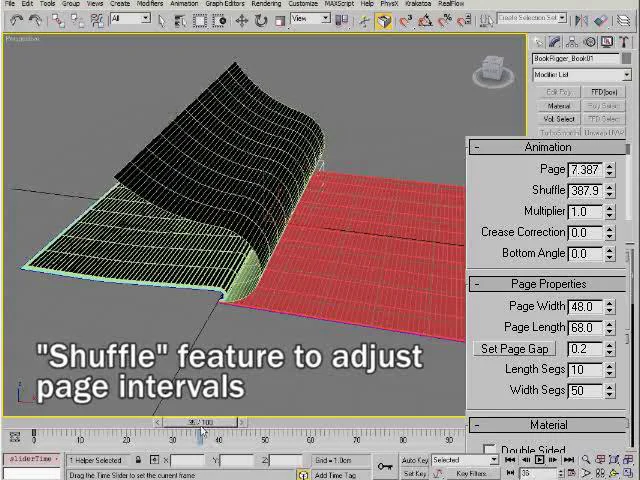Screen dimensions: 640x480
Task: Enable the Double Sided checkbox
Action: coord(489,451)
